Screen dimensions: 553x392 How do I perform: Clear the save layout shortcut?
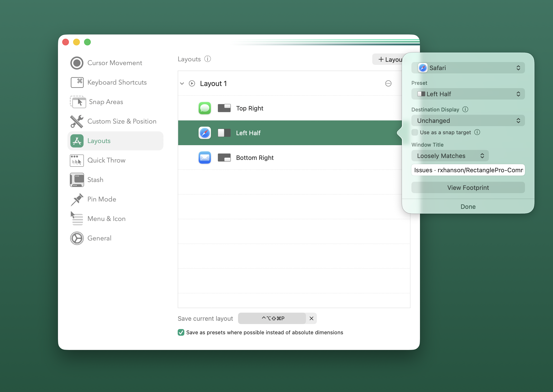pos(311,319)
